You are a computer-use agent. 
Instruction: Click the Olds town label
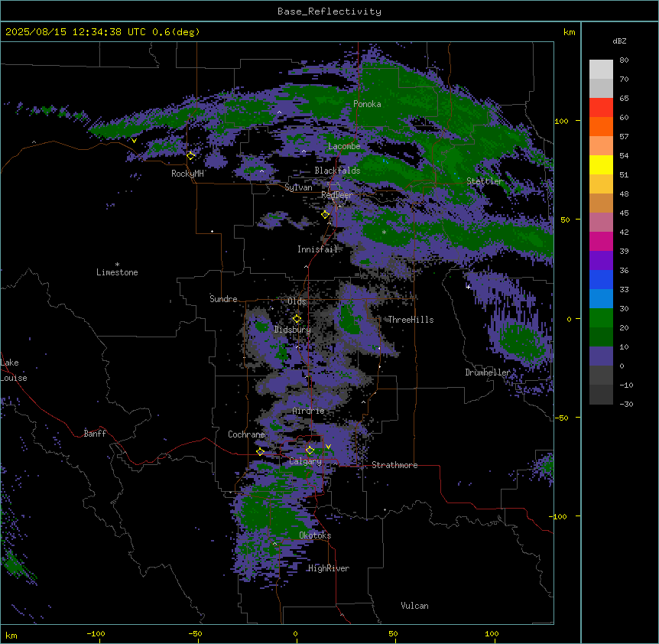tap(297, 301)
